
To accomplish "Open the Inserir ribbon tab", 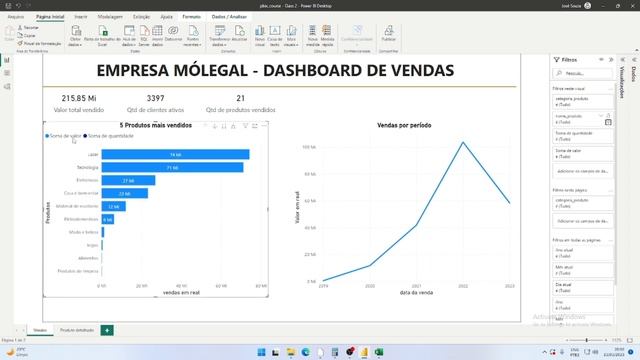I will pyautogui.click(x=81, y=17).
